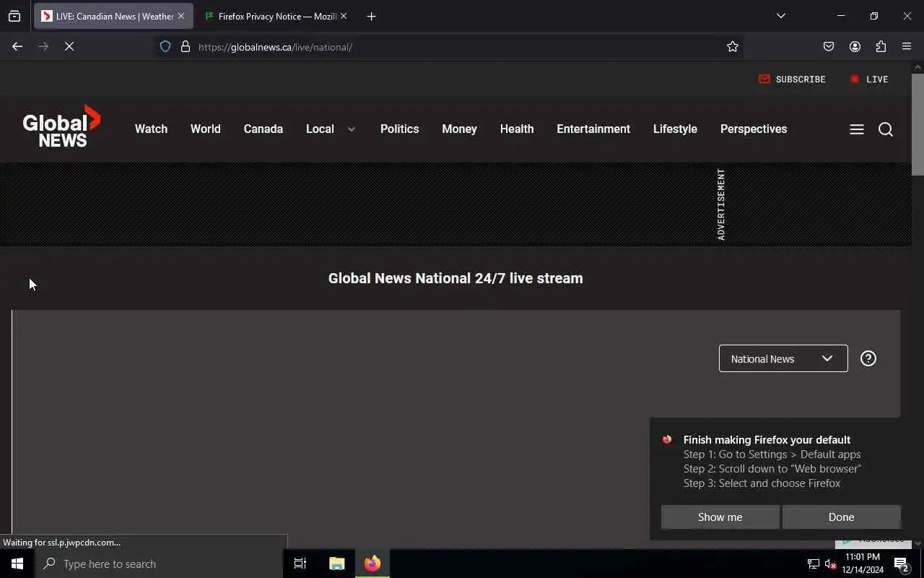Screen dimensions: 924x578
Task: Open the site hamburger menu icon
Action: [857, 129]
